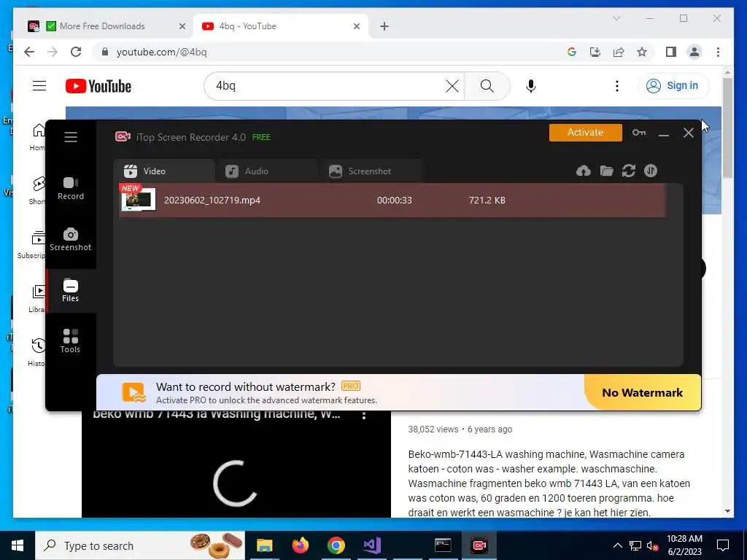The image size is (747, 560).
Task: Select the 4bq - YouTube browser tab
Action: pyautogui.click(x=281, y=26)
